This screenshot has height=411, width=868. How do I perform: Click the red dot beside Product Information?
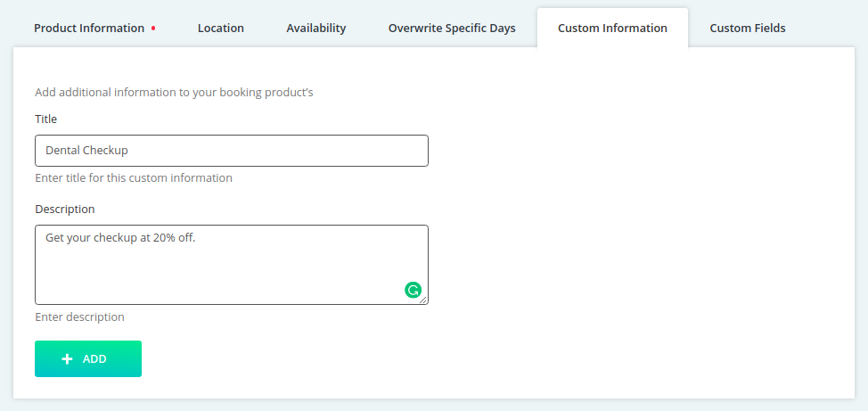[153, 29]
